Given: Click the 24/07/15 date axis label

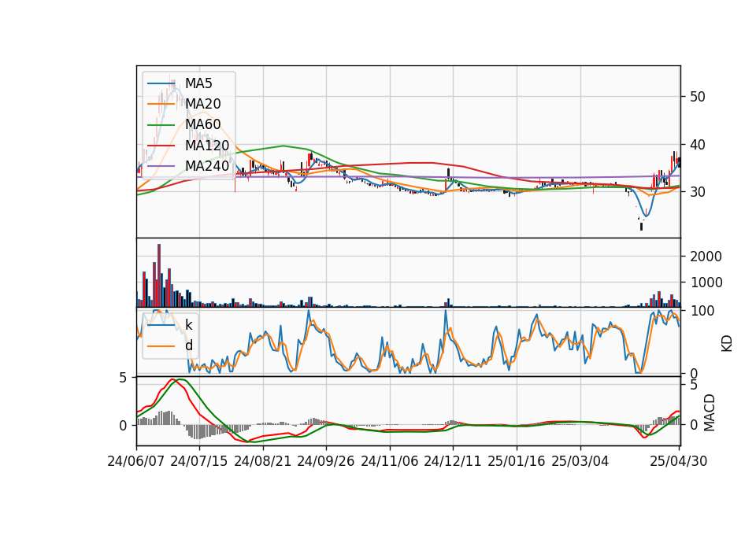Looking at the screenshot, I should point(198,462).
